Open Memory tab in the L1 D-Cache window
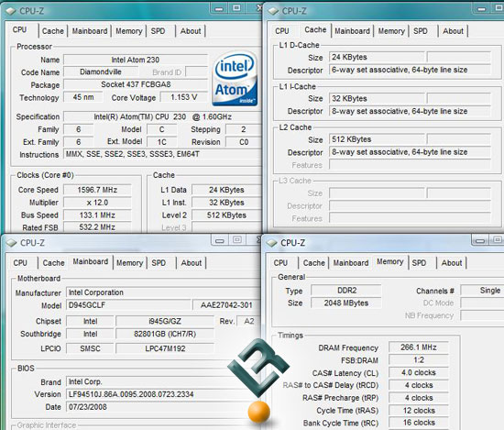 (391, 31)
